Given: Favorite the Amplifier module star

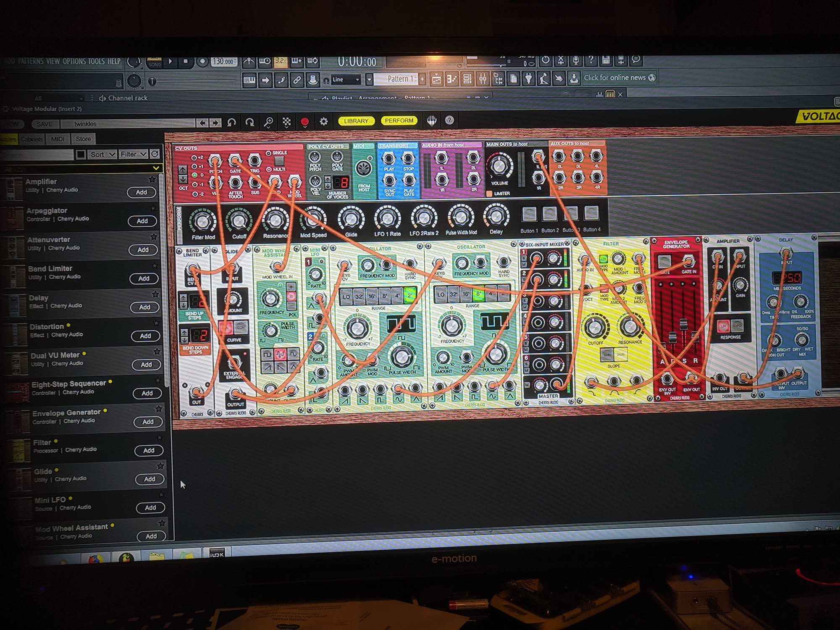Looking at the screenshot, I should 152,179.
